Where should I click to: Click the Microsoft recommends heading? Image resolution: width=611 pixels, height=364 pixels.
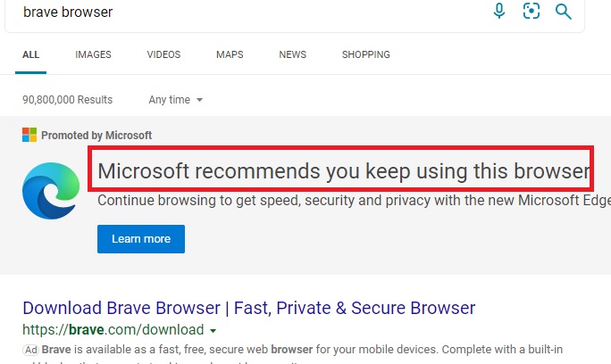343,171
